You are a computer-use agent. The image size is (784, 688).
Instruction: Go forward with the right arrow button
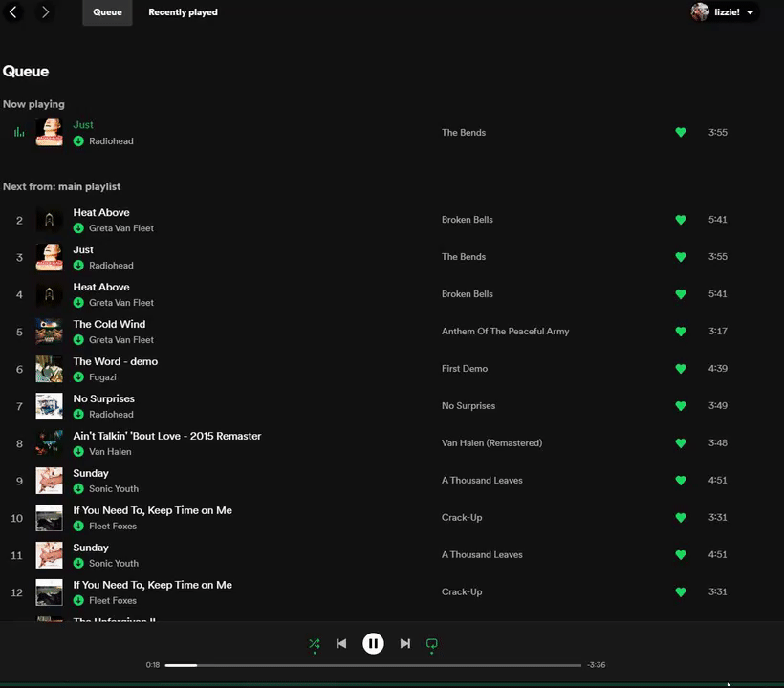pyautogui.click(x=45, y=12)
